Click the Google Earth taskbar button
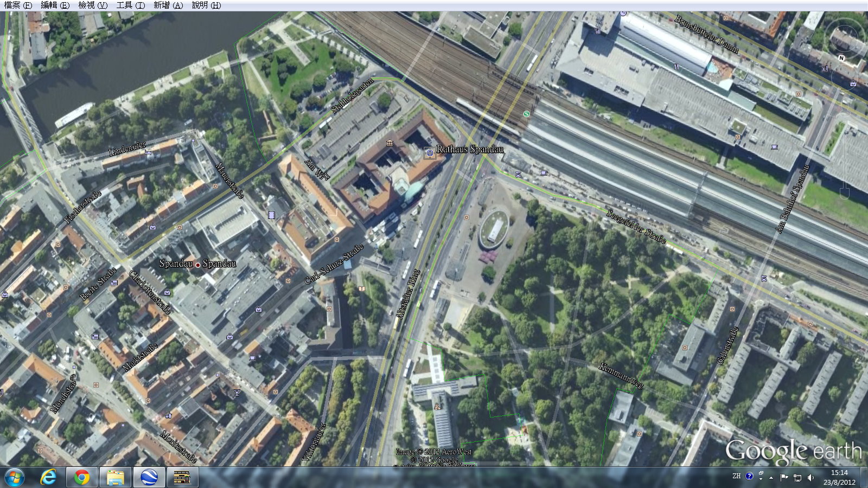 (149, 478)
